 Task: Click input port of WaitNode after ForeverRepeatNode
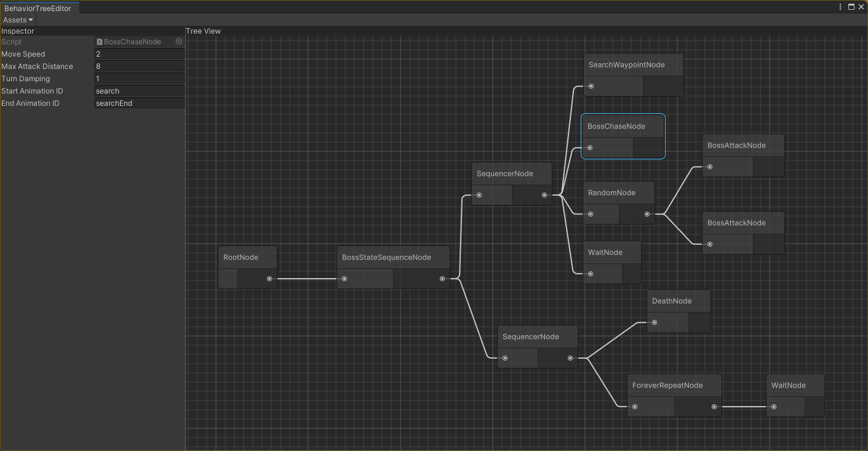pos(774,407)
